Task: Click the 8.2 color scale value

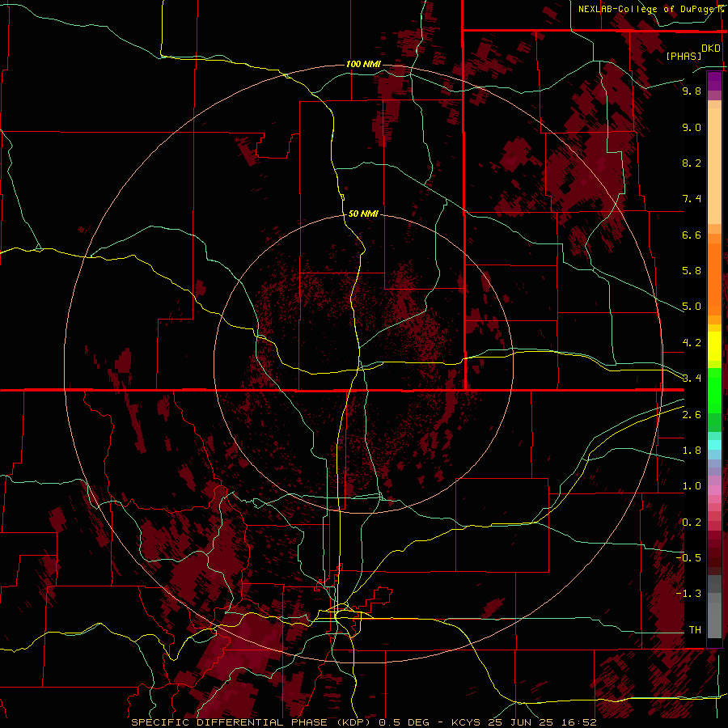Action: 692,163
